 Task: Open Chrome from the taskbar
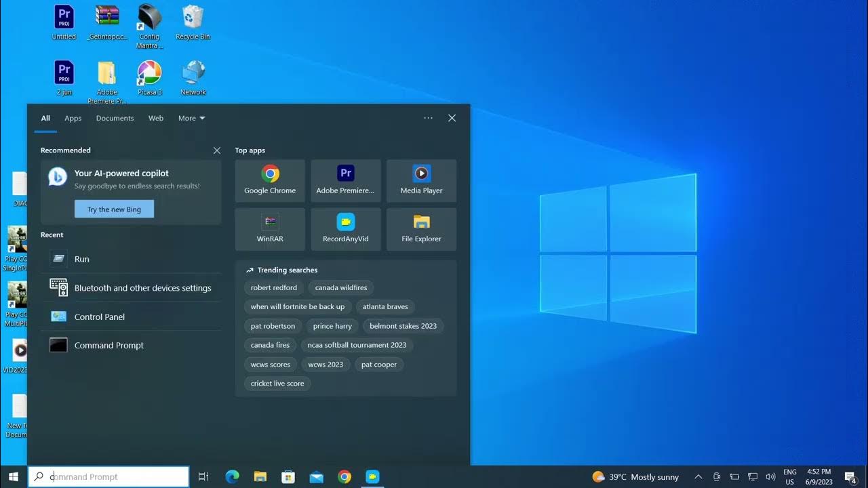click(x=344, y=477)
